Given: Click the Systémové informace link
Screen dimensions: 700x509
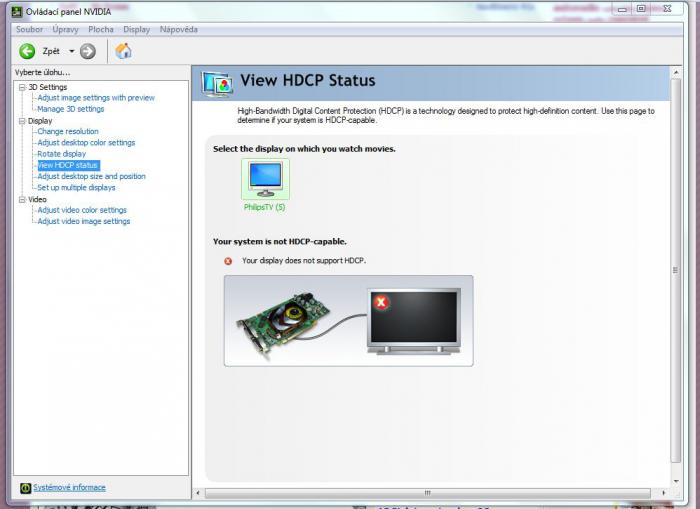Looking at the screenshot, I should (69, 488).
